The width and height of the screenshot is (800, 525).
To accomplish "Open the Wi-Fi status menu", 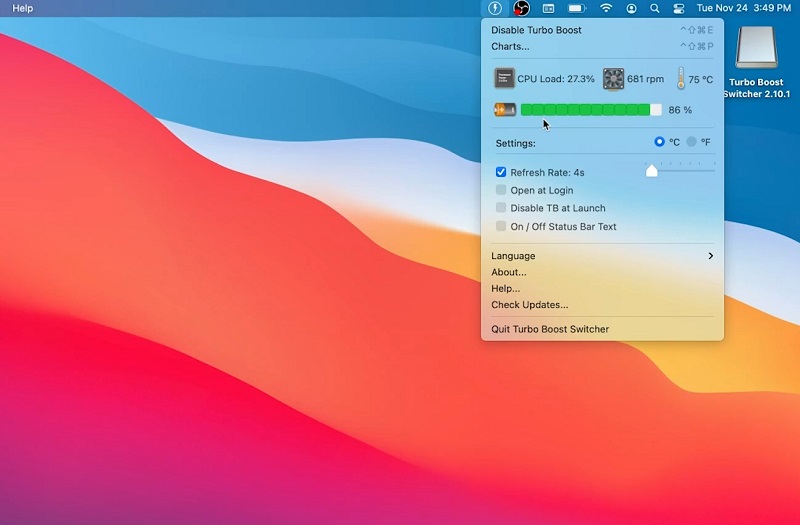I will (x=606, y=8).
